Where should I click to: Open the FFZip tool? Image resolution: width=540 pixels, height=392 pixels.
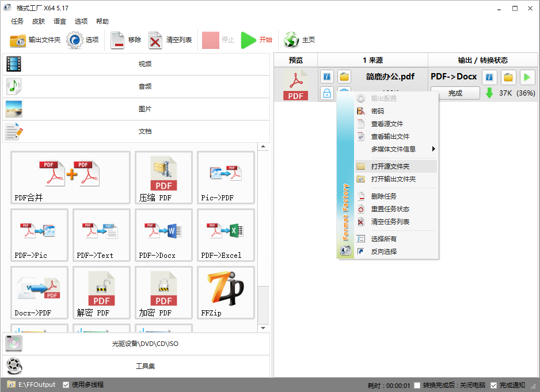pyautogui.click(x=226, y=292)
